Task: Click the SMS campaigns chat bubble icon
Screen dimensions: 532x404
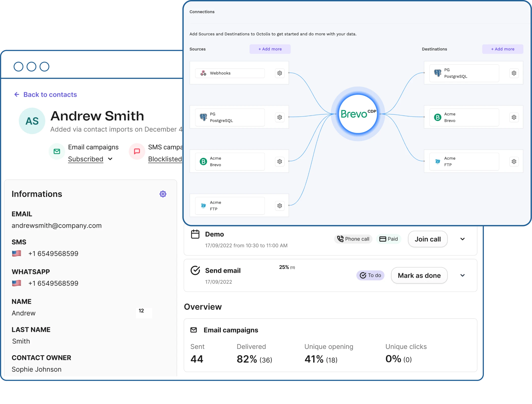Action: (x=137, y=151)
